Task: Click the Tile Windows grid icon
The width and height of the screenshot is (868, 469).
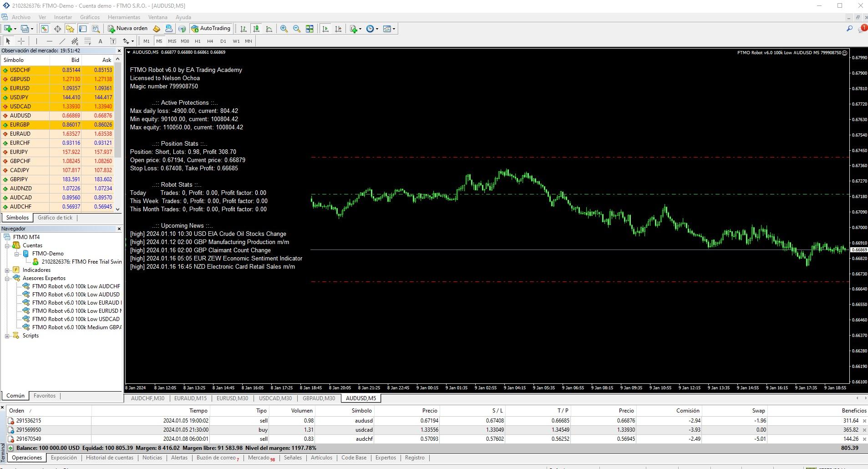Action: (x=310, y=29)
